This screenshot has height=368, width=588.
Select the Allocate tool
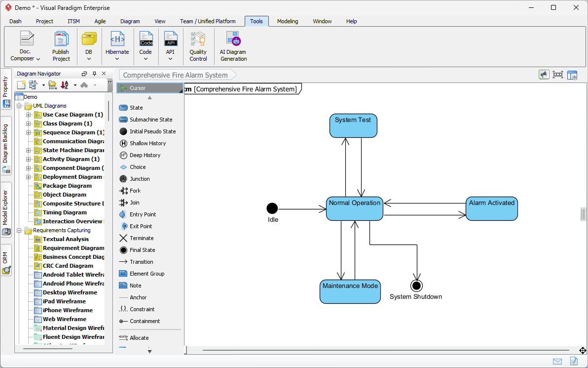[x=134, y=338]
